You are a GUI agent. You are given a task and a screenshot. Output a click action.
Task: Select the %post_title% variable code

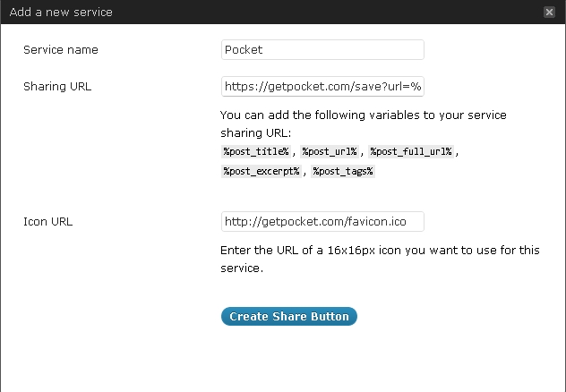tap(256, 151)
